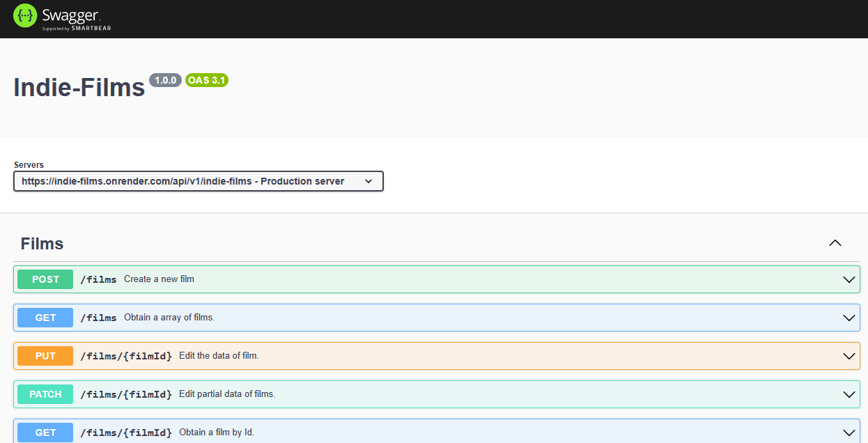Viewport: 868px width, 443px height.
Task: Click the GET badge for film by Id
Action: pyautogui.click(x=45, y=433)
